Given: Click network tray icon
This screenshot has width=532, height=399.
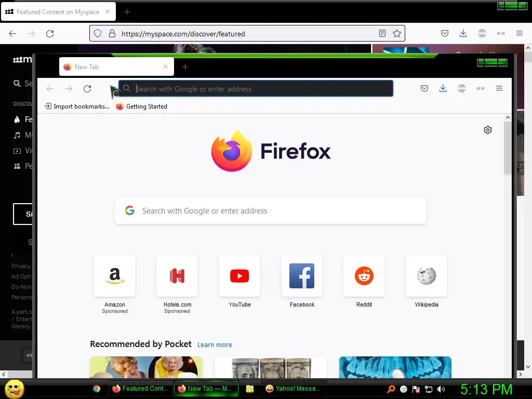Looking at the screenshot, I should click(429, 389).
